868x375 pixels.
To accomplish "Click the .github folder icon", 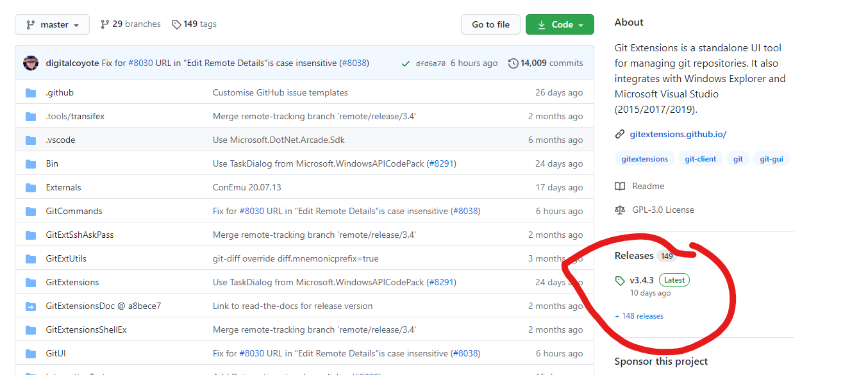I will [31, 92].
